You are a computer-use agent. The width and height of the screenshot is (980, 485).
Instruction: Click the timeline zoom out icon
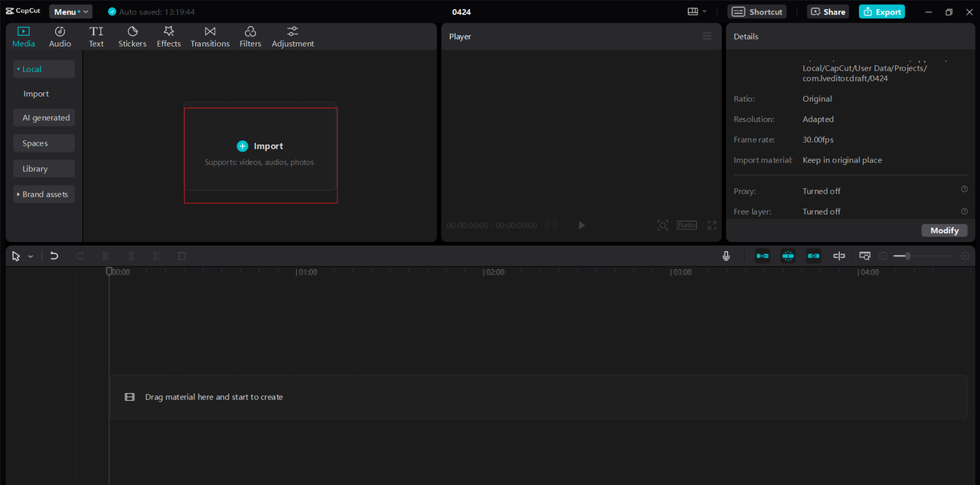[884, 256]
